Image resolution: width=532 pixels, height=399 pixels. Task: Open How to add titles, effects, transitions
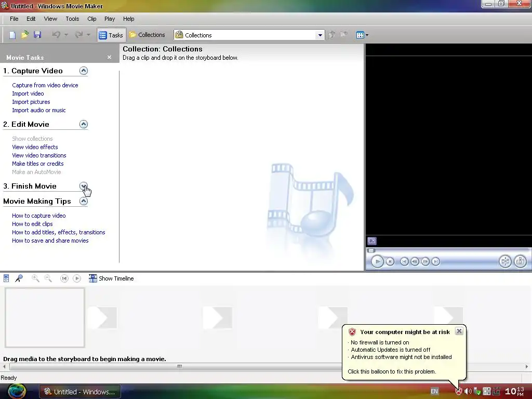tap(58, 232)
